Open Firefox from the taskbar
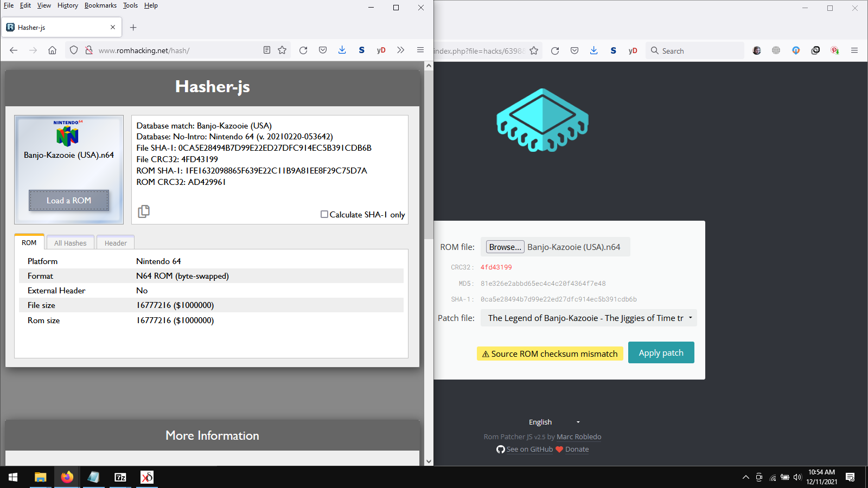This screenshot has height=488, width=868. (x=67, y=477)
